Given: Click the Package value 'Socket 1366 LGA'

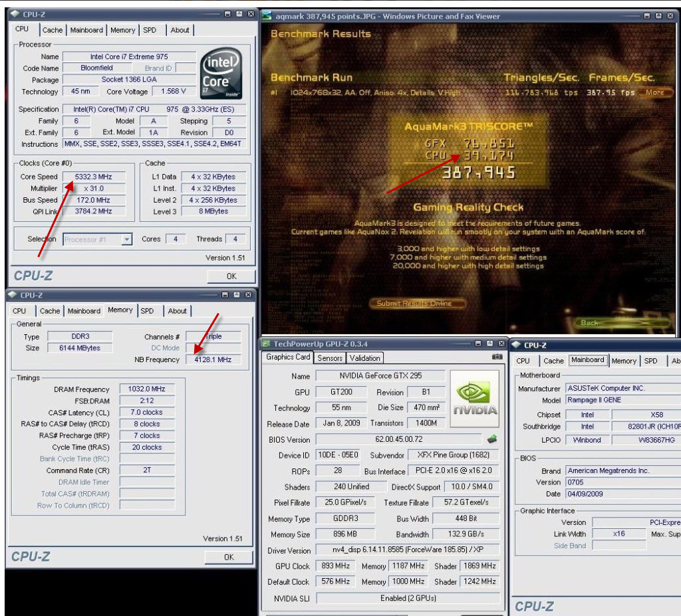Looking at the screenshot, I should pyautogui.click(x=129, y=80).
